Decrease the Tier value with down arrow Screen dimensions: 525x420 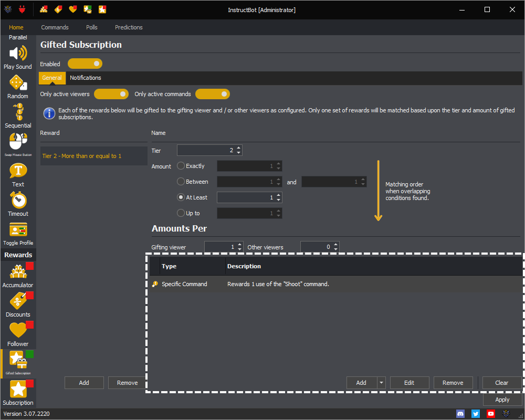coord(238,153)
